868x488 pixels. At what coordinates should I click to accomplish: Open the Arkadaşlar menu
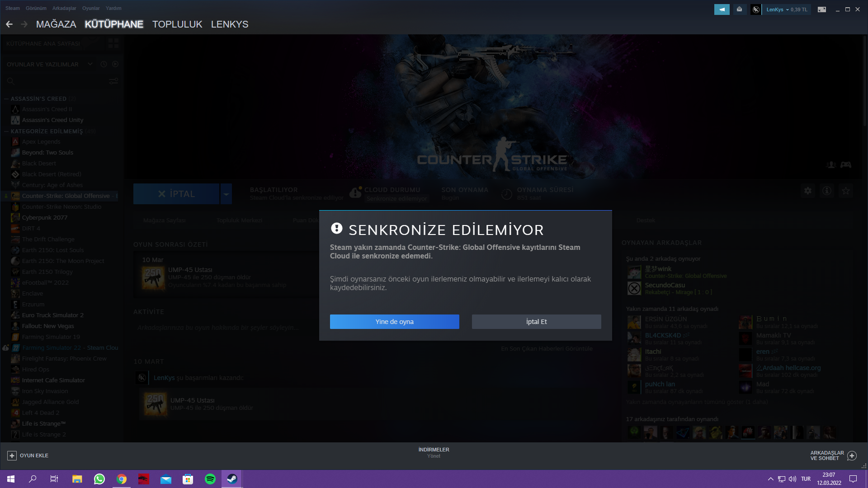pos(64,8)
